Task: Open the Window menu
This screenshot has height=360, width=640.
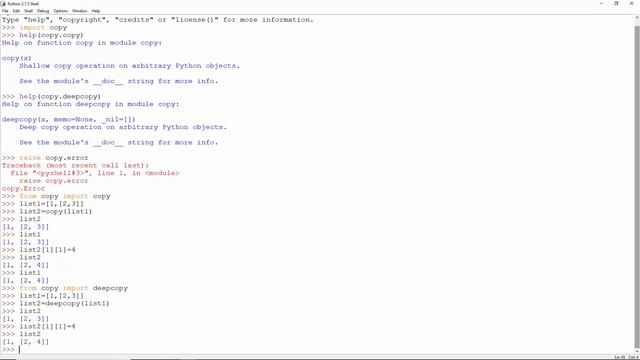Action: point(80,11)
